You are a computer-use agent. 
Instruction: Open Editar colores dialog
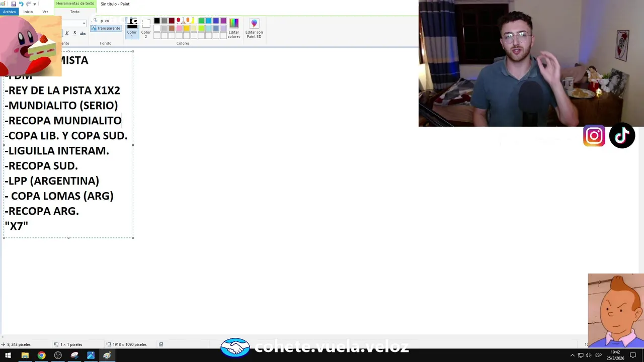point(234,28)
